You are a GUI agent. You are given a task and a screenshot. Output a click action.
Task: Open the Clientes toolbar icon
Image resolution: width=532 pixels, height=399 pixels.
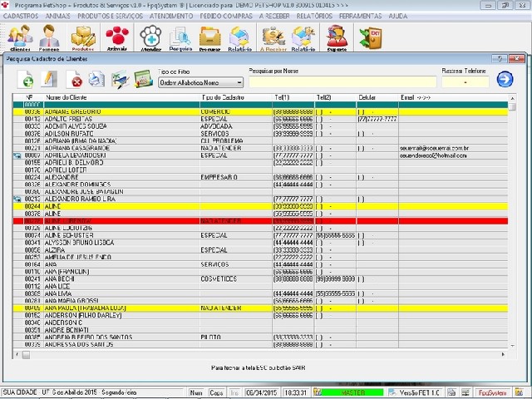20,37
